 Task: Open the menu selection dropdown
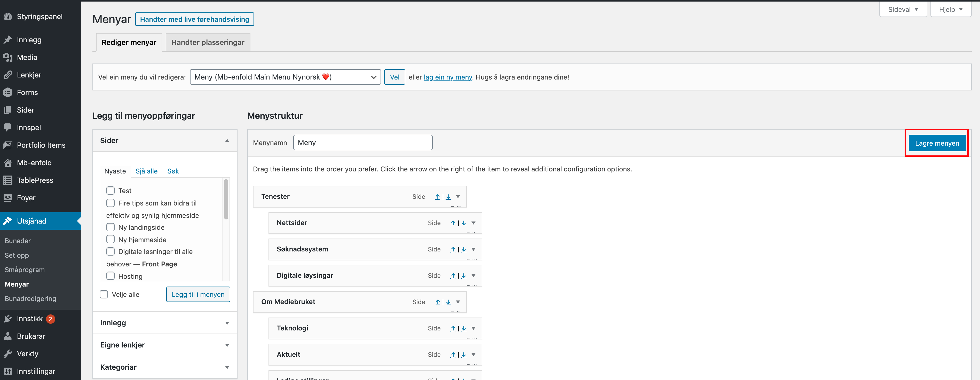(285, 77)
